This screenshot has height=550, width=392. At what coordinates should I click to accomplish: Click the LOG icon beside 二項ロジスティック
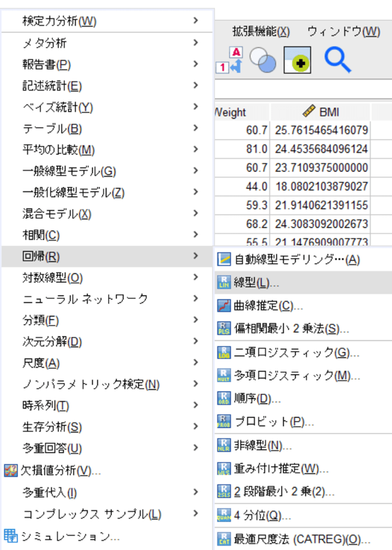[x=224, y=352]
